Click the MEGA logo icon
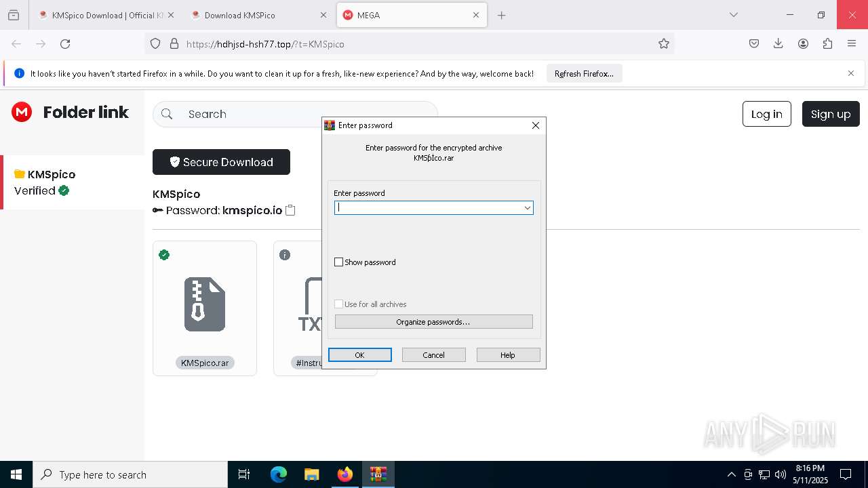 click(22, 112)
